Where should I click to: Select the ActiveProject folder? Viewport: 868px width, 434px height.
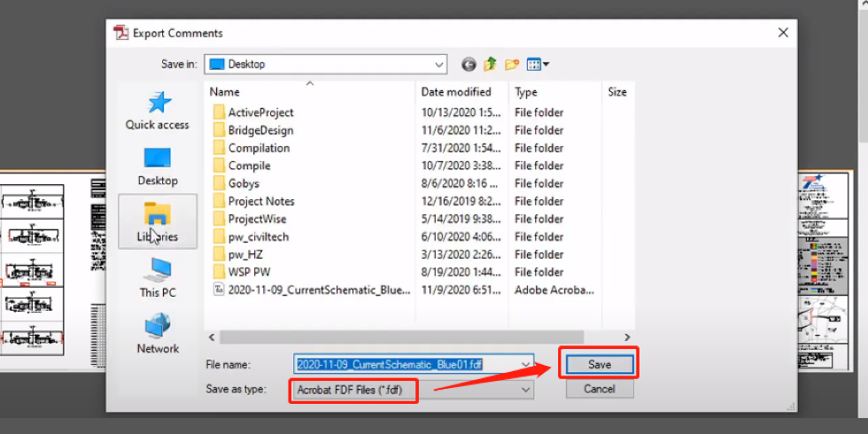pyautogui.click(x=260, y=112)
